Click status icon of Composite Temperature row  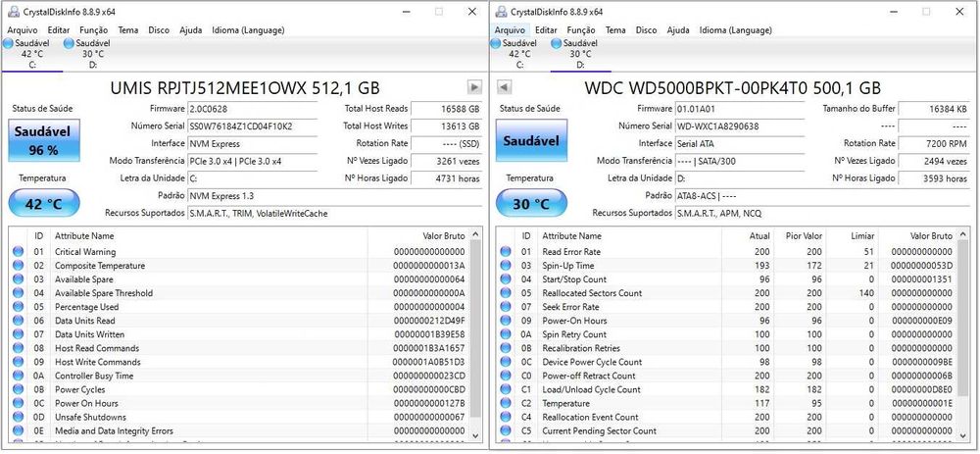tap(18, 266)
